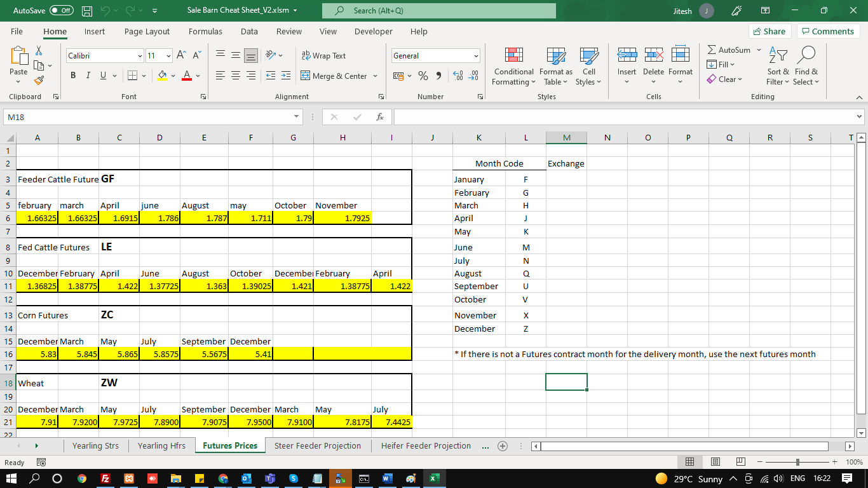
Task: Toggle AutoSave switch on
Action: click(x=62, y=11)
